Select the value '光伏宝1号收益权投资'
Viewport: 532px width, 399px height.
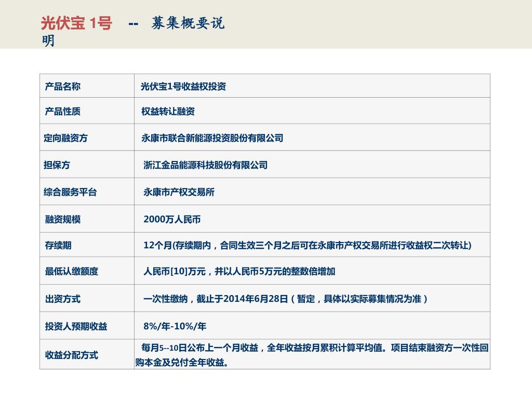(x=183, y=87)
